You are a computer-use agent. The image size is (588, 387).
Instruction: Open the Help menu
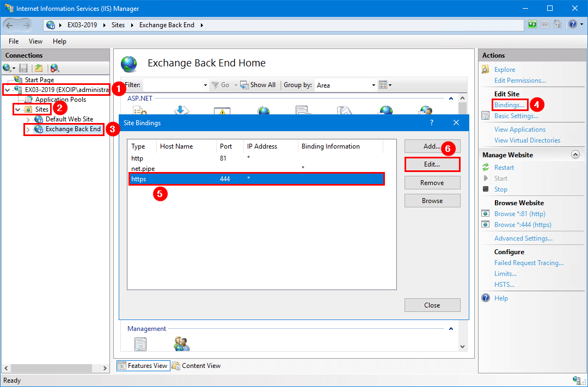(x=59, y=41)
